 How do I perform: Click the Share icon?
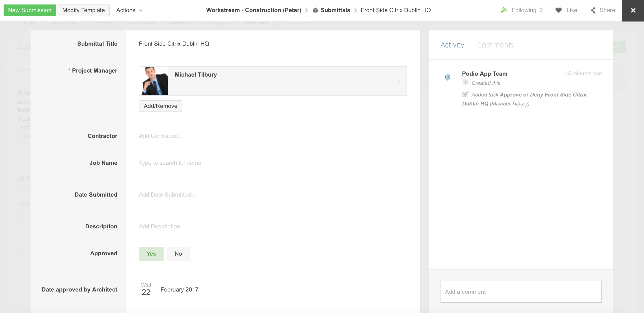tap(593, 10)
